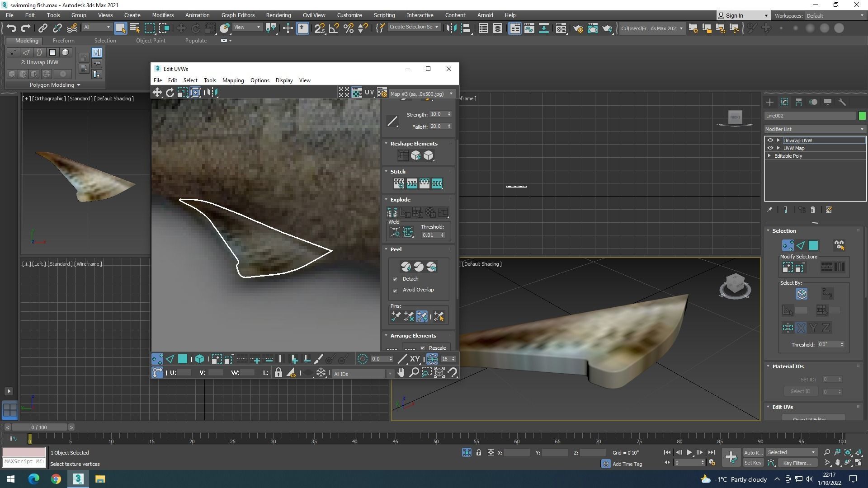Image resolution: width=868 pixels, height=488 pixels.
Task: Click the 0 / 100 time slider
Action: tap(39, 427)
